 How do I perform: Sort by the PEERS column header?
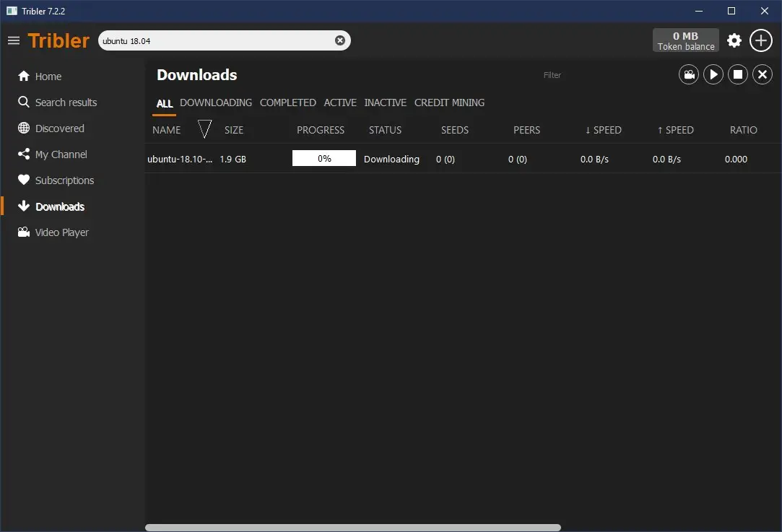pyautogui.click(x=526, y=130)
